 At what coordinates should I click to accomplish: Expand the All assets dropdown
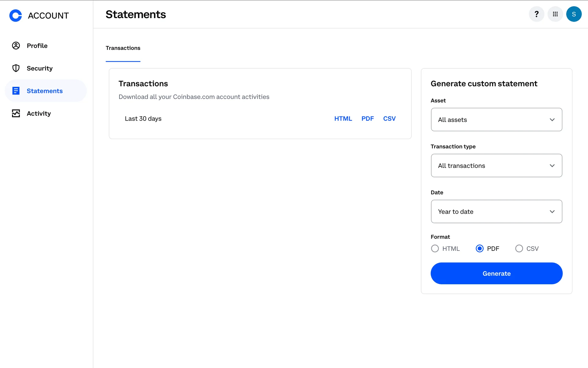[x=496, y=120]
